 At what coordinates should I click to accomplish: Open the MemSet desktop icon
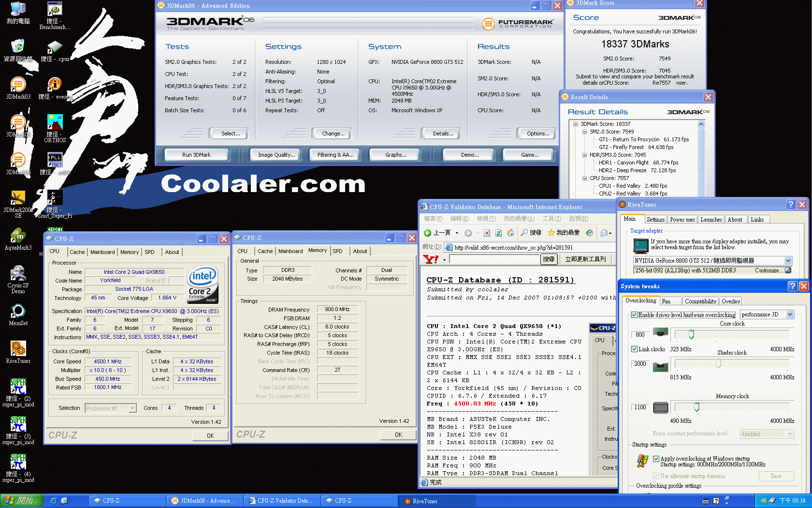click(18, 311)
